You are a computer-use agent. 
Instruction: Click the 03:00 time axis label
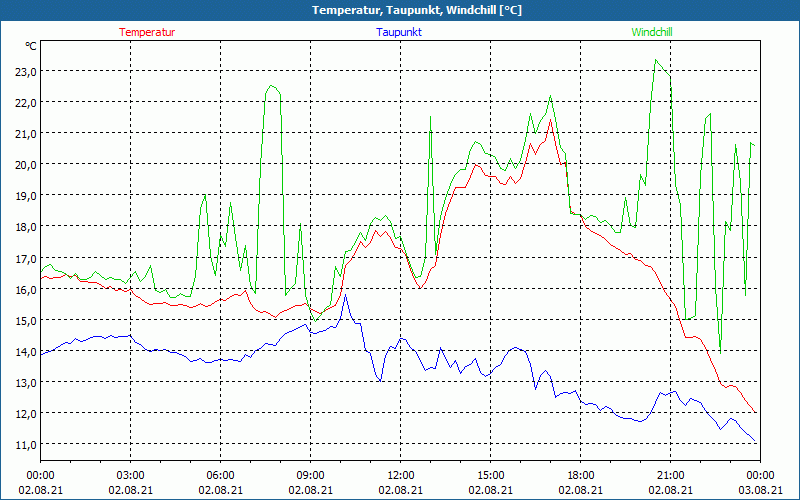click(131, 475)
